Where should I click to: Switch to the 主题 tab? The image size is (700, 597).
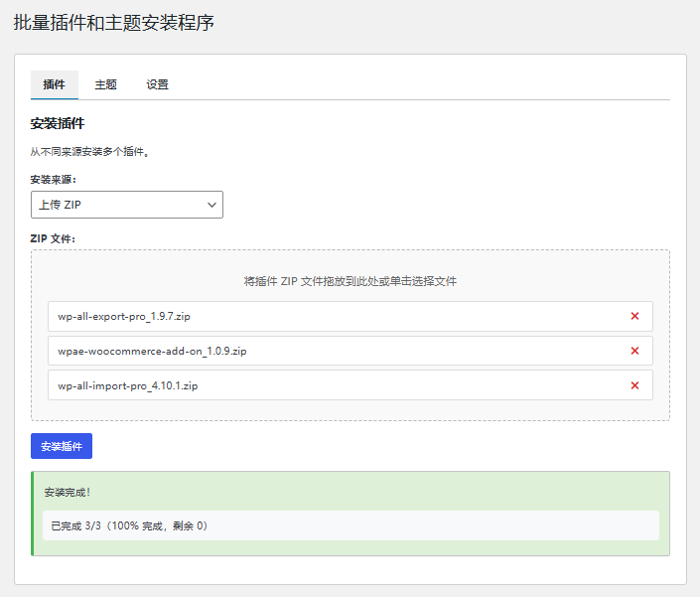pyautogui.click(x=106, y=85)
